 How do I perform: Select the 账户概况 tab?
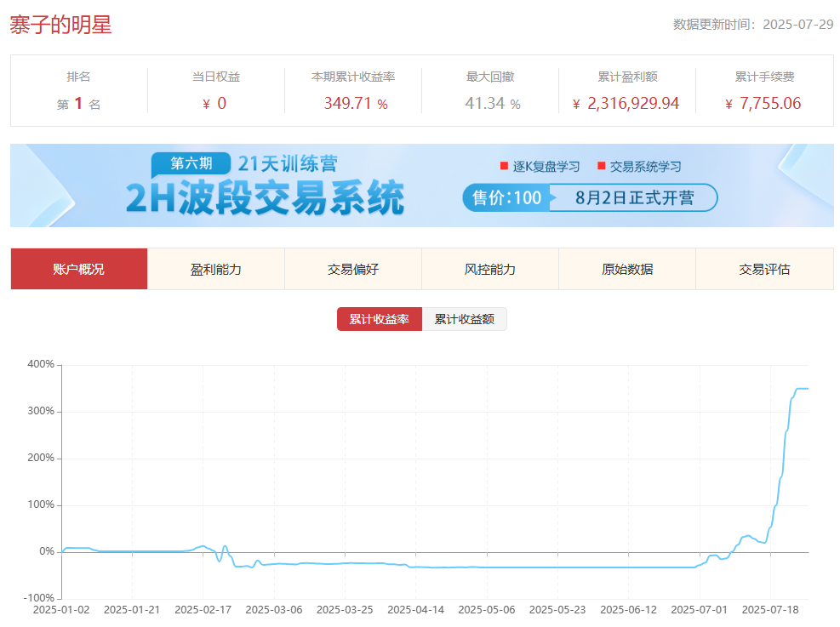click(x=78, y=268)
